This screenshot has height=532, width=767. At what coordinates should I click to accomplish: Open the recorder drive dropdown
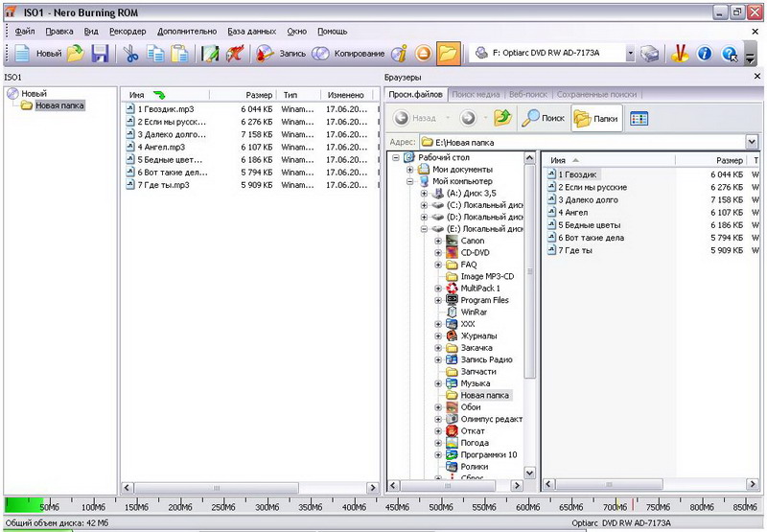tap(630, 54)
